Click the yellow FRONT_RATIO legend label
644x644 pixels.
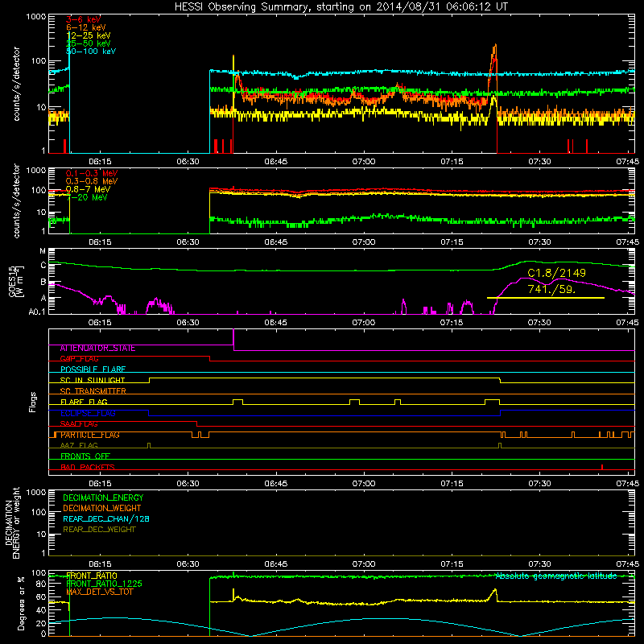92,576
